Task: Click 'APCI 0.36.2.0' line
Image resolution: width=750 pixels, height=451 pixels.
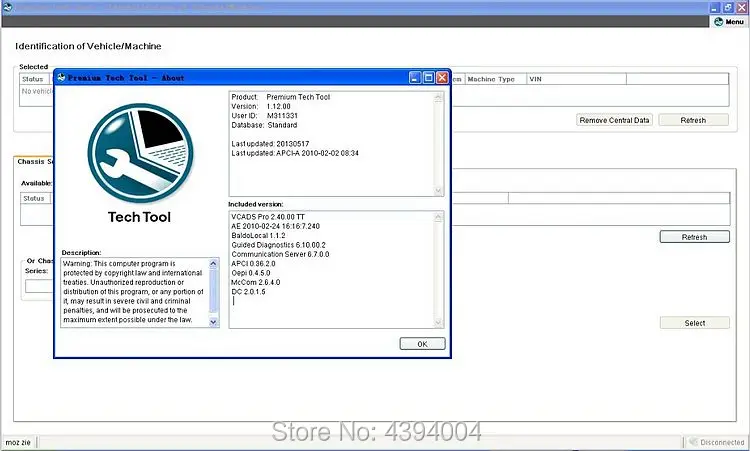Action: click(x=254, y=264)
